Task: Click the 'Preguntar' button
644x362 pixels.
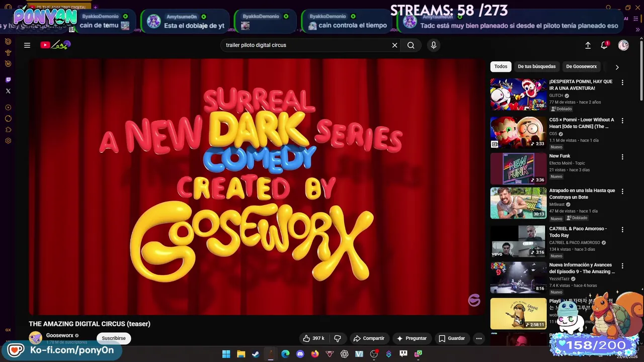Action: pyautogui.click(x=412, y=338)
